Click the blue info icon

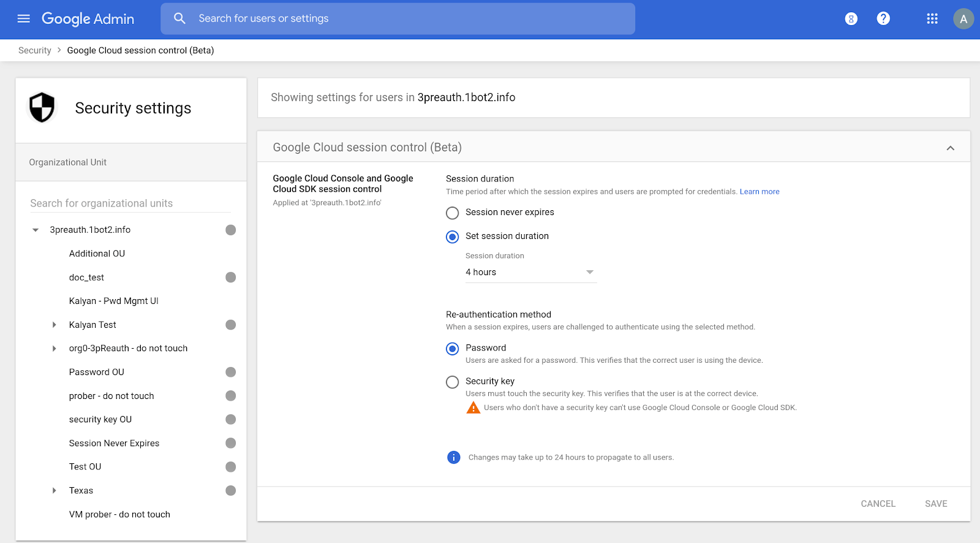[x=454, y=457]
